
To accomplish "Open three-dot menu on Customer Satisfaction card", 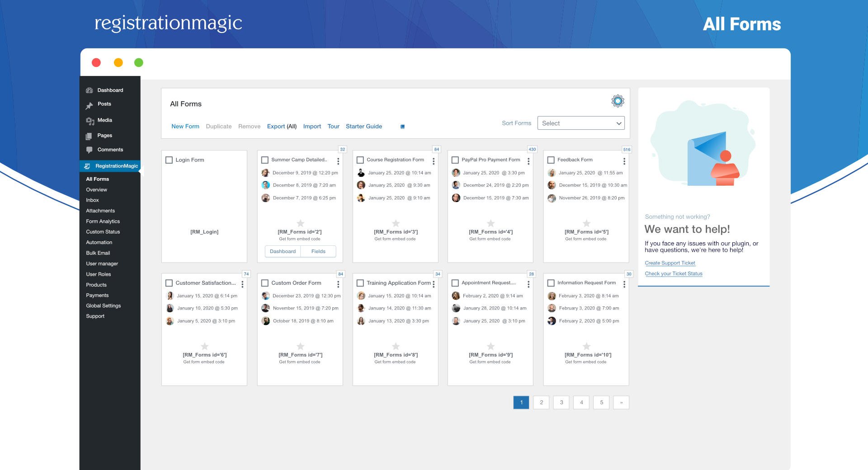I will 242,284.
